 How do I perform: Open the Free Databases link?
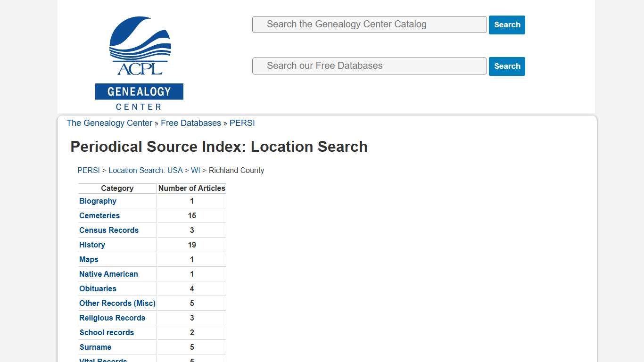click(191, 123)
